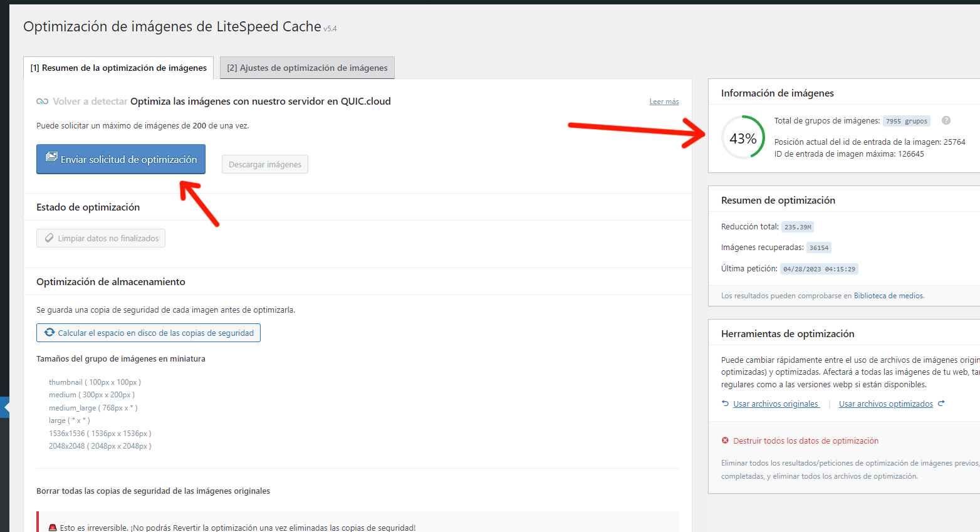Click the help question mark icon next to 7955 grupos

946,120
